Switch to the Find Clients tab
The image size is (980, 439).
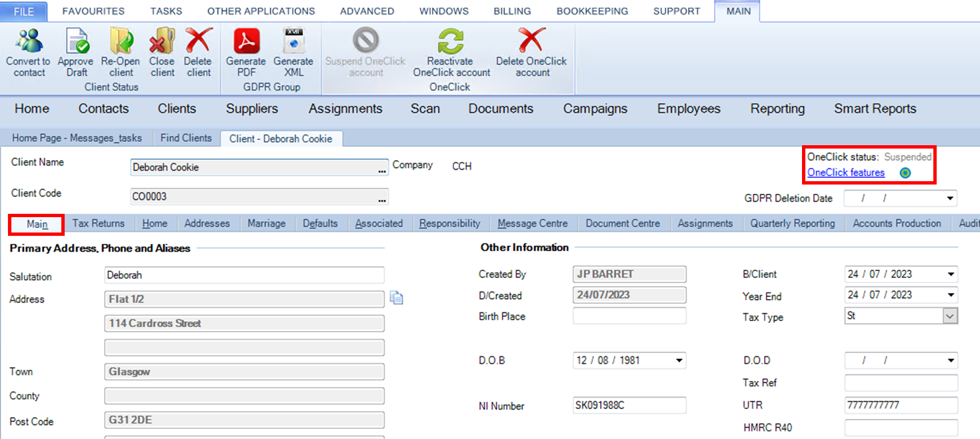pos(186,138)
